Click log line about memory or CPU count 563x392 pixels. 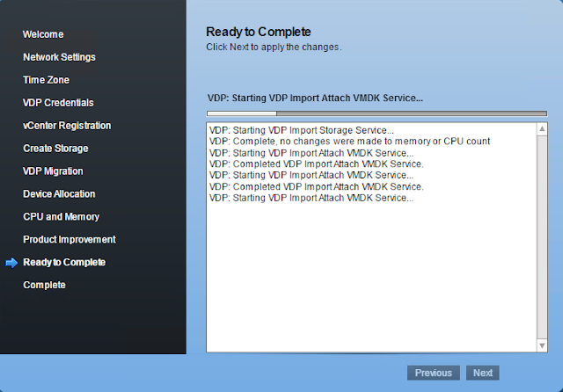tap(350, 142)
